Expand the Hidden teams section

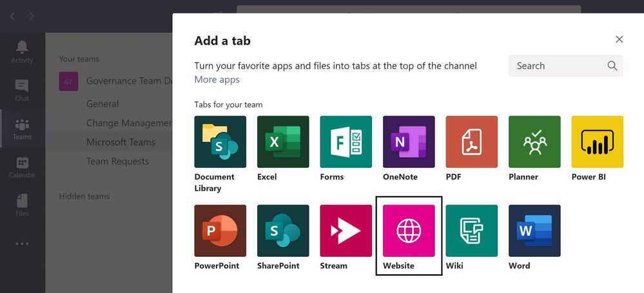(84, 196)
